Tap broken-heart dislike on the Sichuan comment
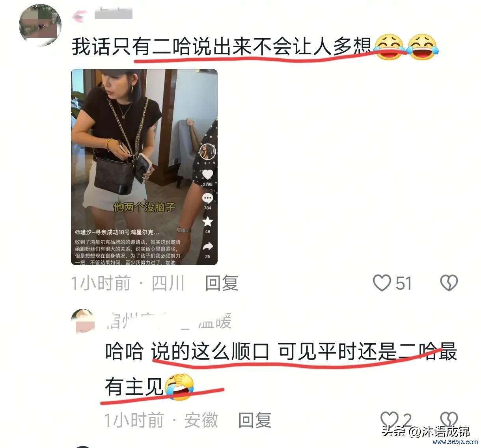This screenshot has width=481, height=448. (x=449, y=283)
